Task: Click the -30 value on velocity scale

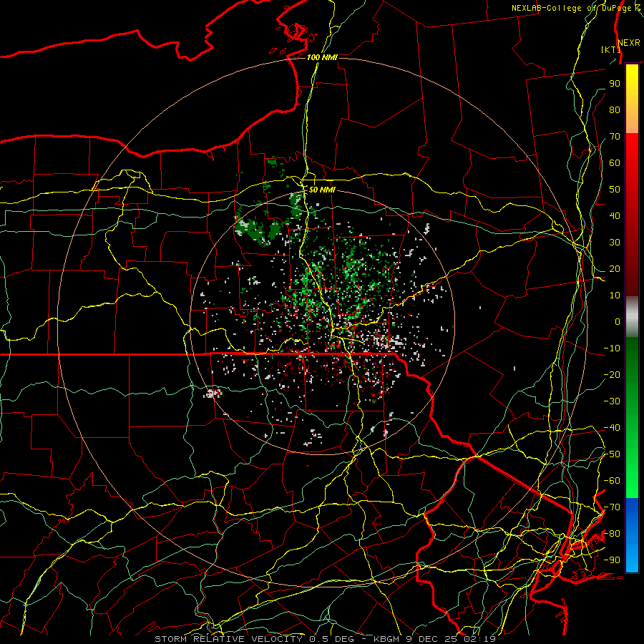Action: tap(612, 401)
